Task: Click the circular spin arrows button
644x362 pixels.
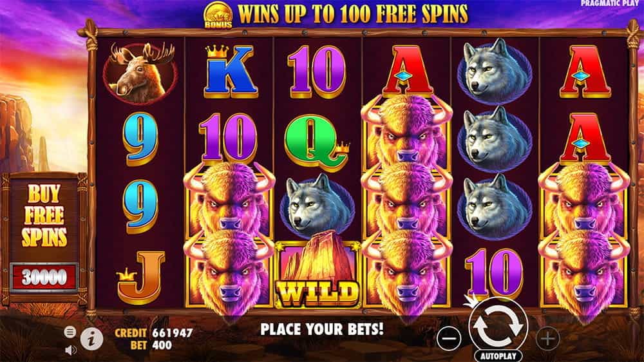Action: (498, 326)
